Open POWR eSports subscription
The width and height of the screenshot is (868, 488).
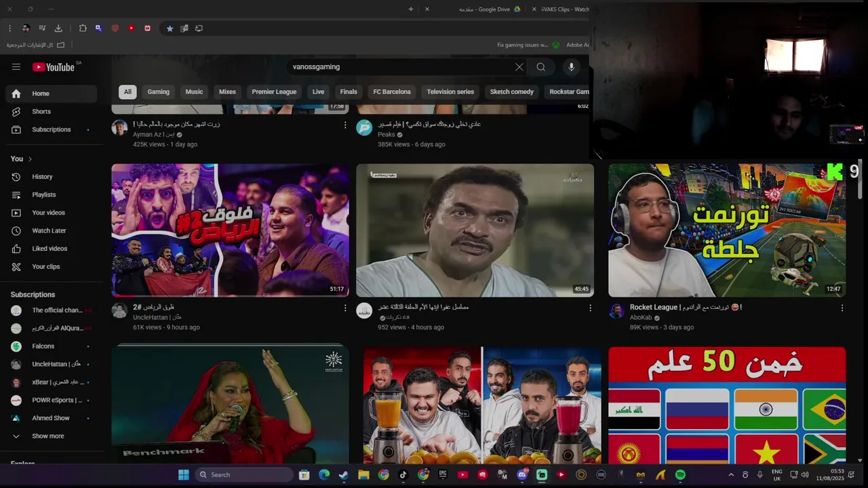[52, 400]
